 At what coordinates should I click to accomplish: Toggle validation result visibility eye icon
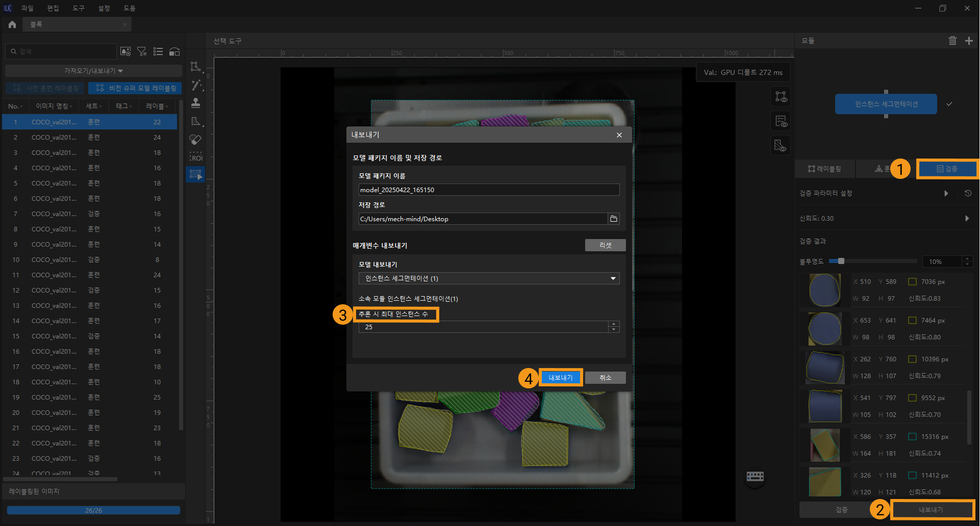tap(781, 121)
